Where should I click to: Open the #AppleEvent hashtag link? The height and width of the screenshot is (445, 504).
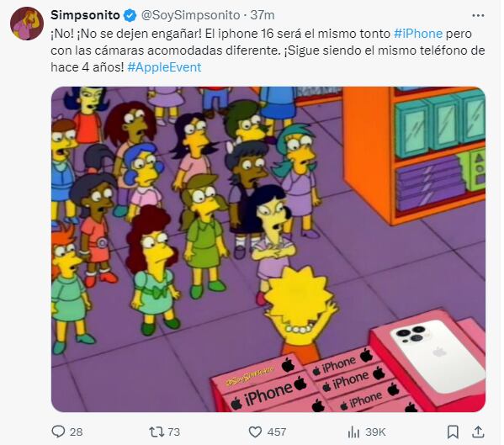point(164,67)
